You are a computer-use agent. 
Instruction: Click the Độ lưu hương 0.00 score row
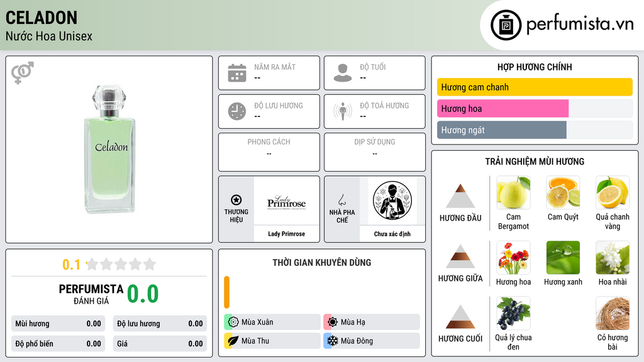point(160,324)
